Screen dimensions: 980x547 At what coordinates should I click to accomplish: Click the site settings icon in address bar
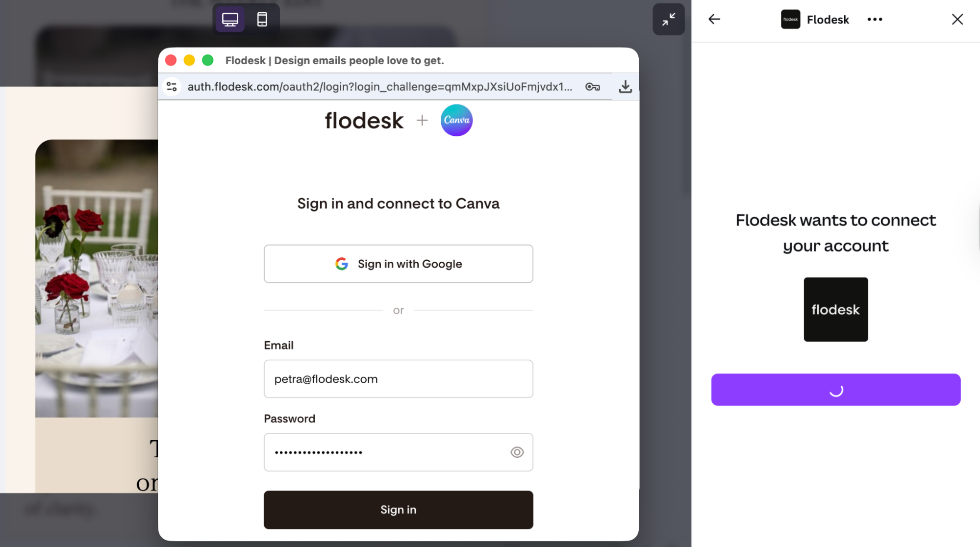click(x=172, y=87)
